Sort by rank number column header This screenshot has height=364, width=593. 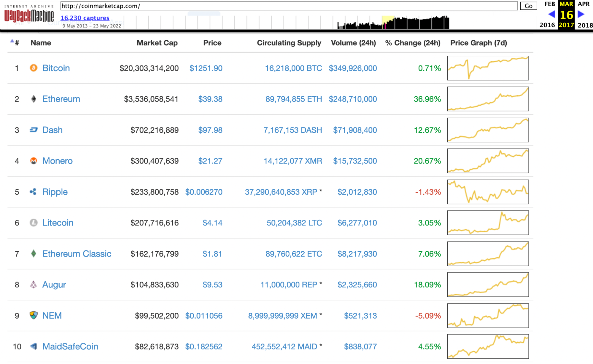tap(17, 43)
